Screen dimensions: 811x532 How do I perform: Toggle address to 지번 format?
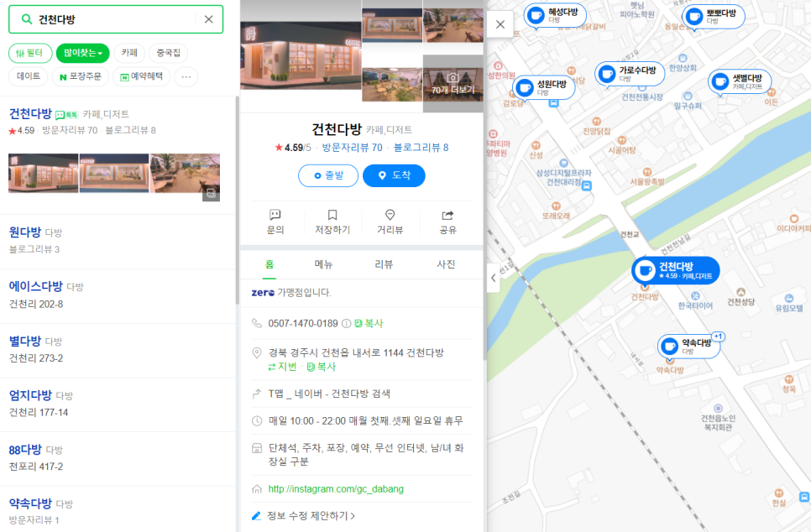click(282, 367)
